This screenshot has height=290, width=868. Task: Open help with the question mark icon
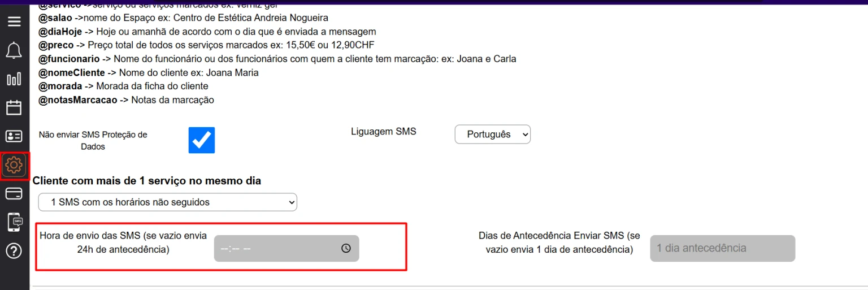[x=14, y=251]
